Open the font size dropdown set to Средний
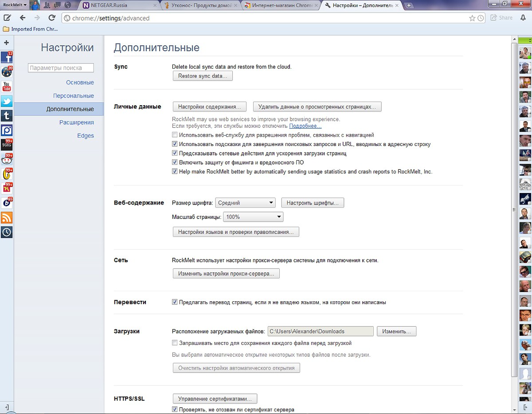 245,203
